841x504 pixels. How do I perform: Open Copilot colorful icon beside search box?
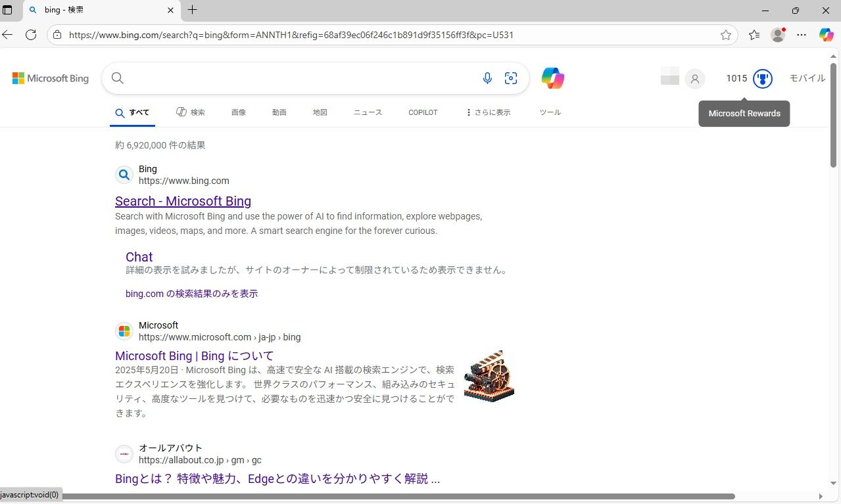[553, 78]
